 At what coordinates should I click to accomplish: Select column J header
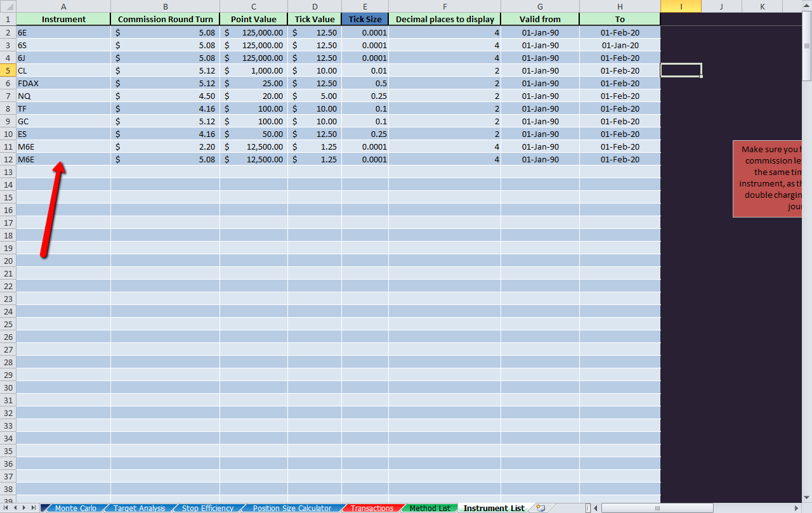click(721, 6)
